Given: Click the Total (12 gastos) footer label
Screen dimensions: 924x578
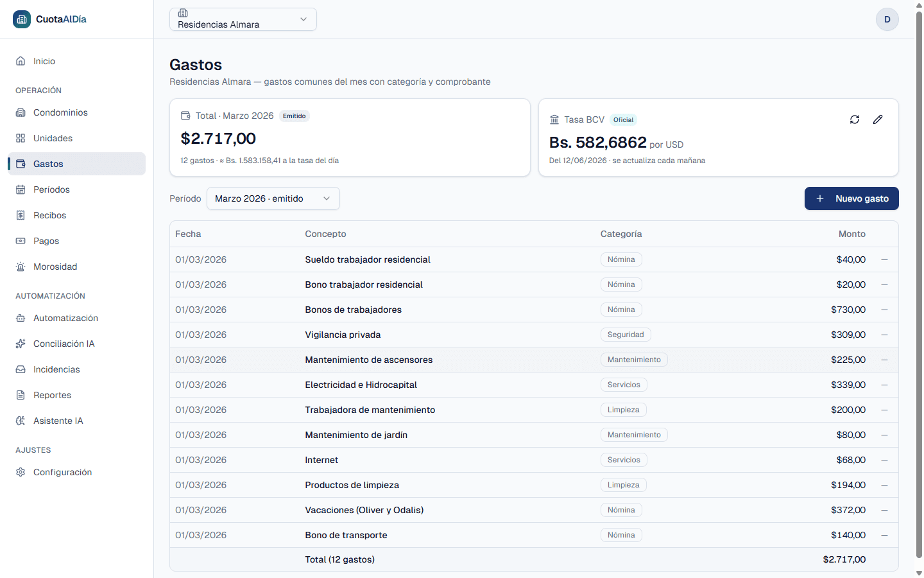Looking at the screenshot, I should tap(340, 559).
